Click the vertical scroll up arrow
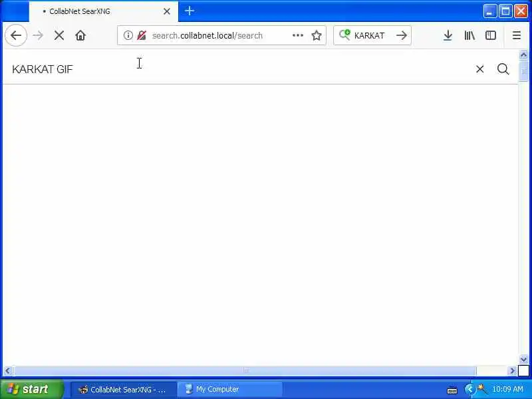 [523, 55]
